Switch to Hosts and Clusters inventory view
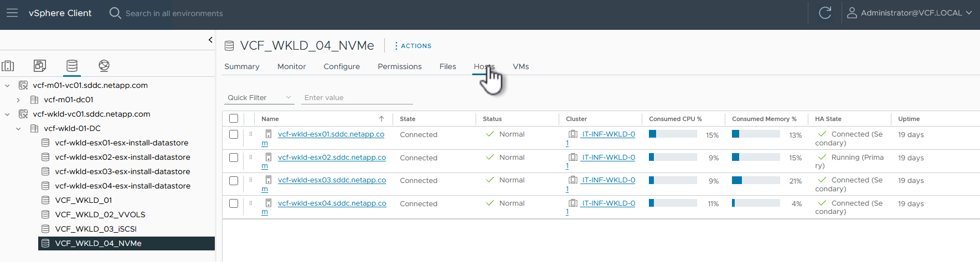Screen dimensions: 980x262 [8, 66]
